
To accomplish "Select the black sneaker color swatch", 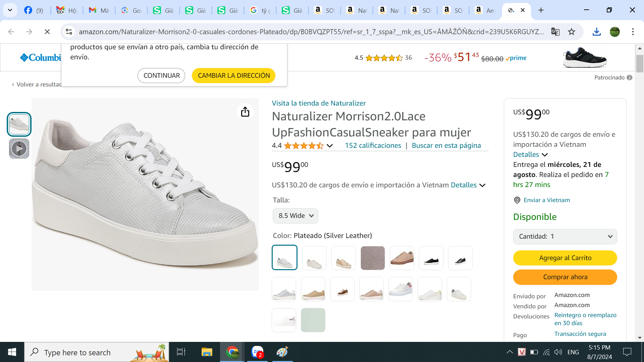I will coord(431,258).
